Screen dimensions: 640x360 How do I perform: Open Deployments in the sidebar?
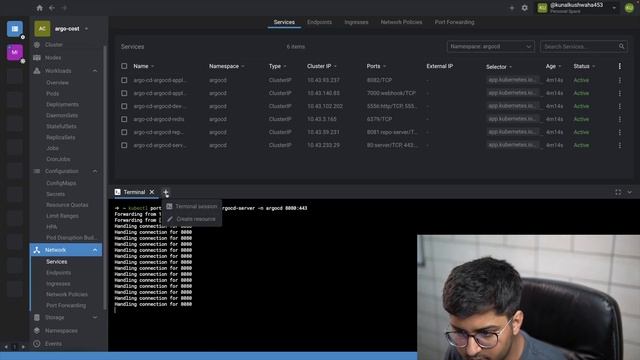[x=62, y=104]
